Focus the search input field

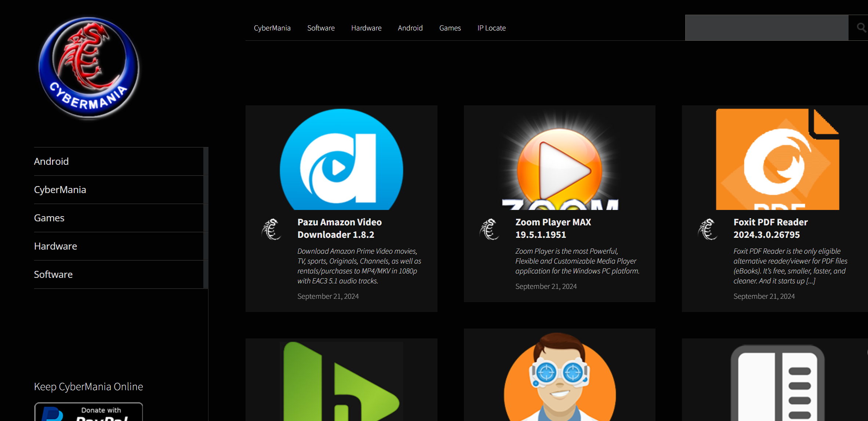[767, 28]
